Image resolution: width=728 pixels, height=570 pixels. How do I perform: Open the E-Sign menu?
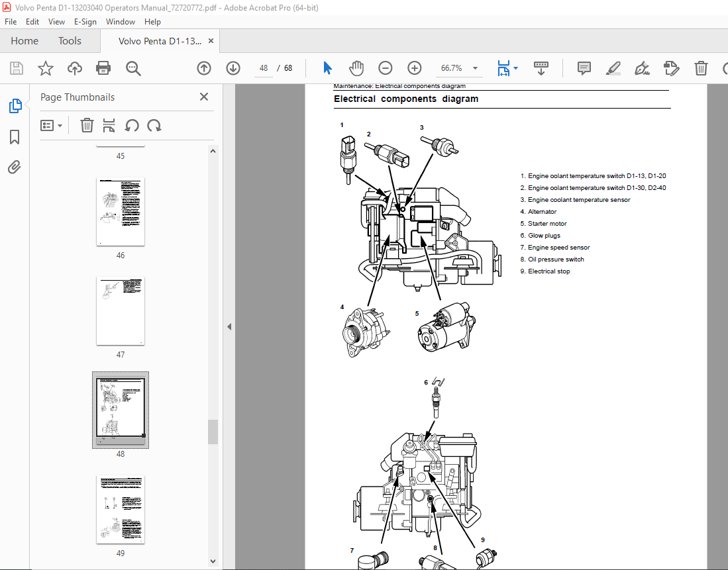click(85, 22)
